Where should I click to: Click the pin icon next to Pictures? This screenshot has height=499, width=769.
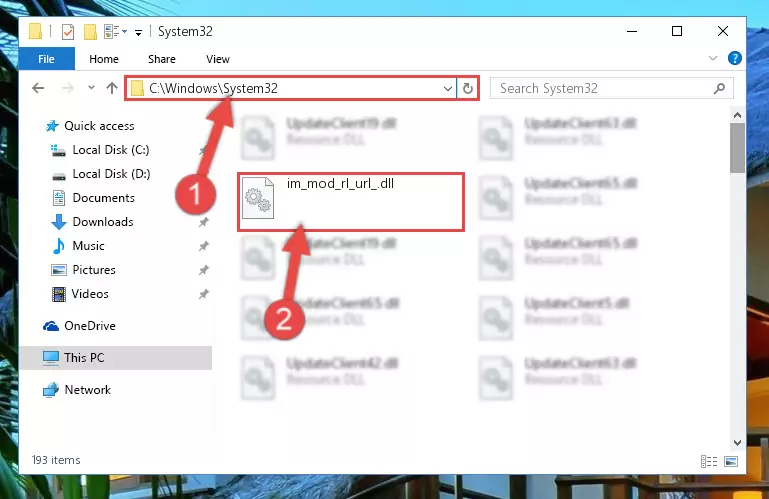[x=204, y=270]
